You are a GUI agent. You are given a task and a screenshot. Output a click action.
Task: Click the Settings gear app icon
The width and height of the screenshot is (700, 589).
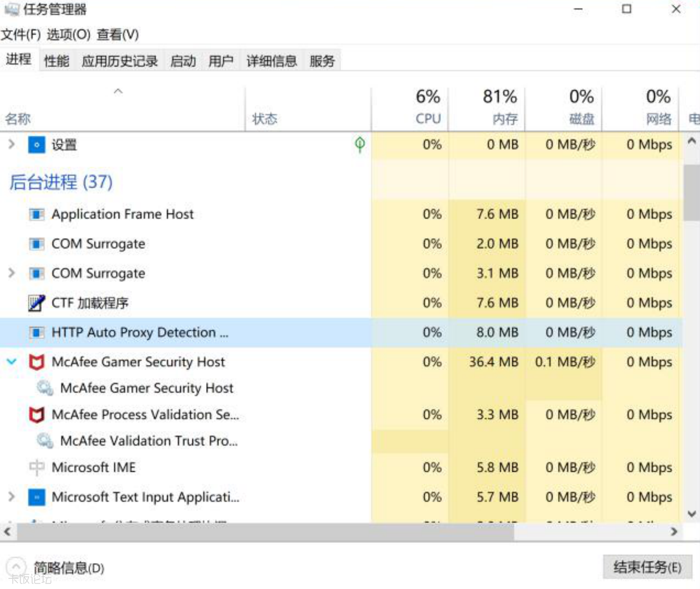[37, 144]
